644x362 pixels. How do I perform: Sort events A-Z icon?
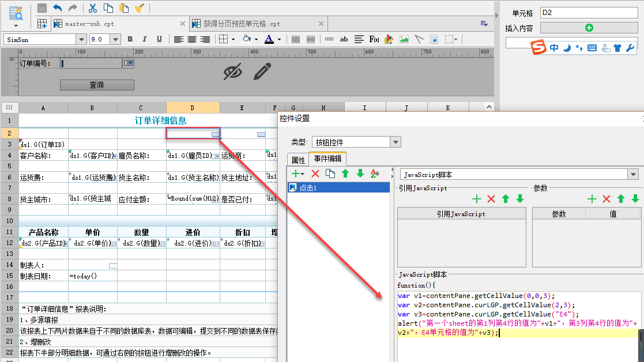(x=375, y=174)
